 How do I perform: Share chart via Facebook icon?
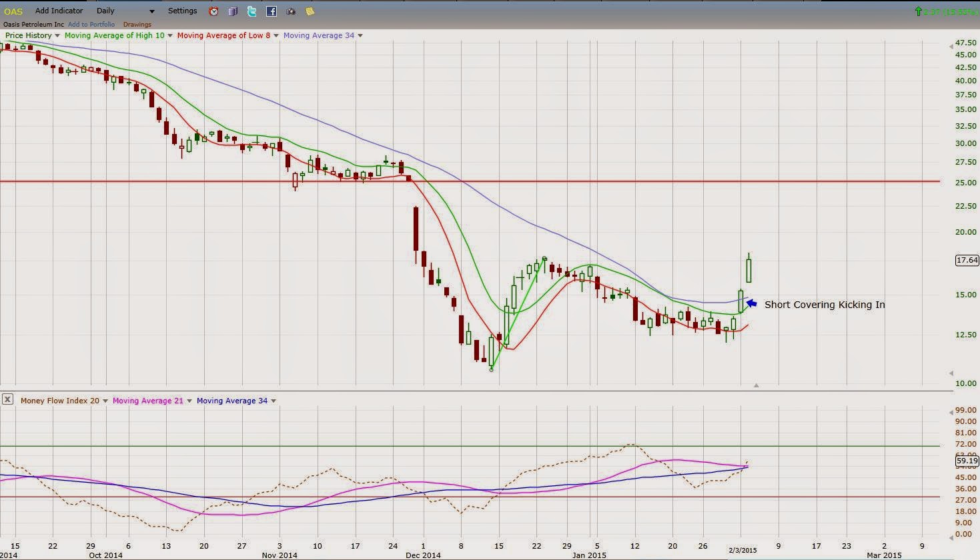click(272, 11)
